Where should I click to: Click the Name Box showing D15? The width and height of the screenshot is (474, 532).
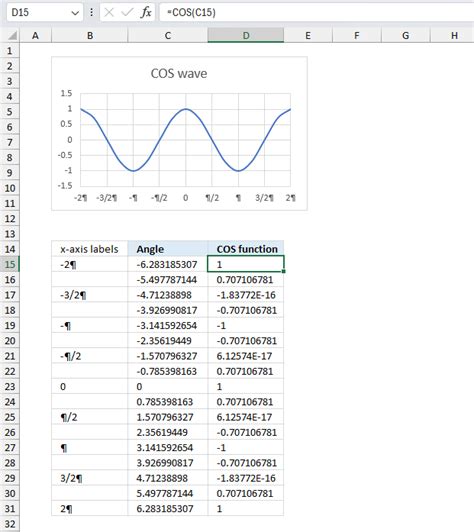[44, 13]
